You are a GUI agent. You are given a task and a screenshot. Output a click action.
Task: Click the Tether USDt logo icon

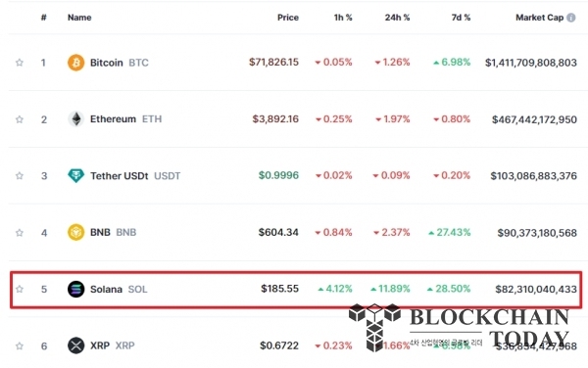tap(75, 175)
